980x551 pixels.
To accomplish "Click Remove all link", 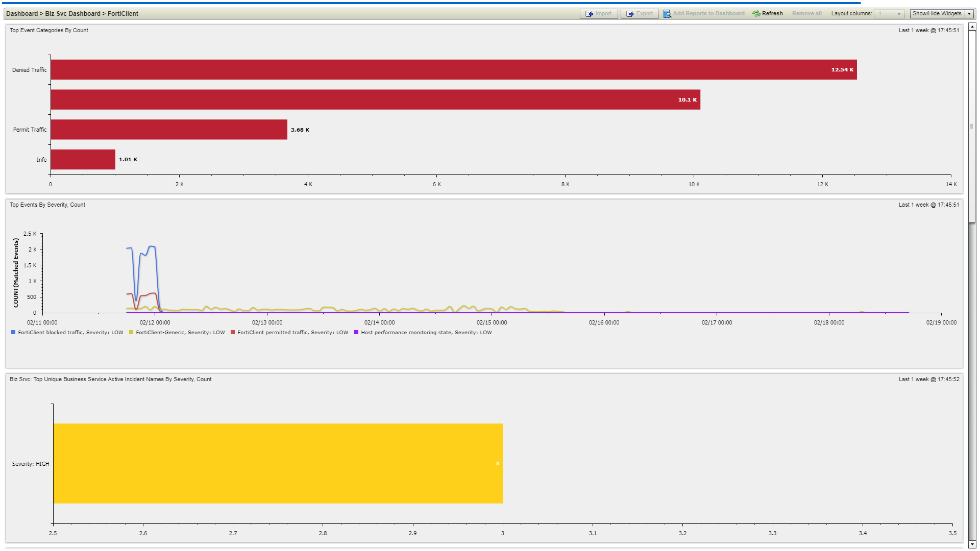I will (806, 14).
